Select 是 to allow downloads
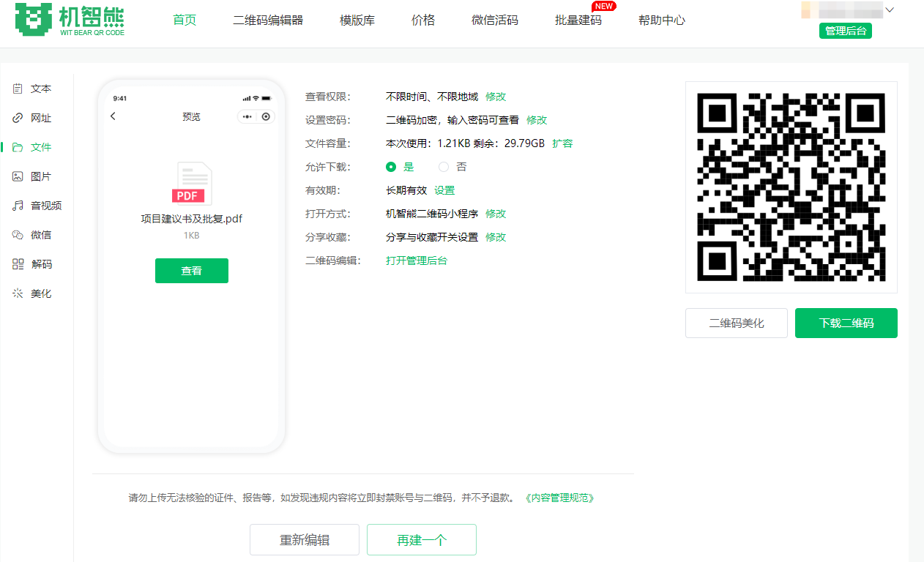Image resolution: width=924 pixels, height=562 pixels. coord(391,167)
